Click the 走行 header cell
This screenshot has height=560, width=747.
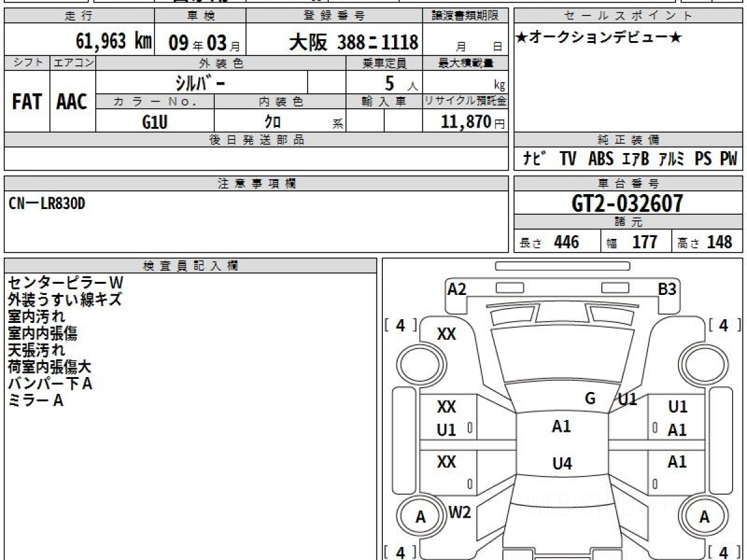(78, 16)
